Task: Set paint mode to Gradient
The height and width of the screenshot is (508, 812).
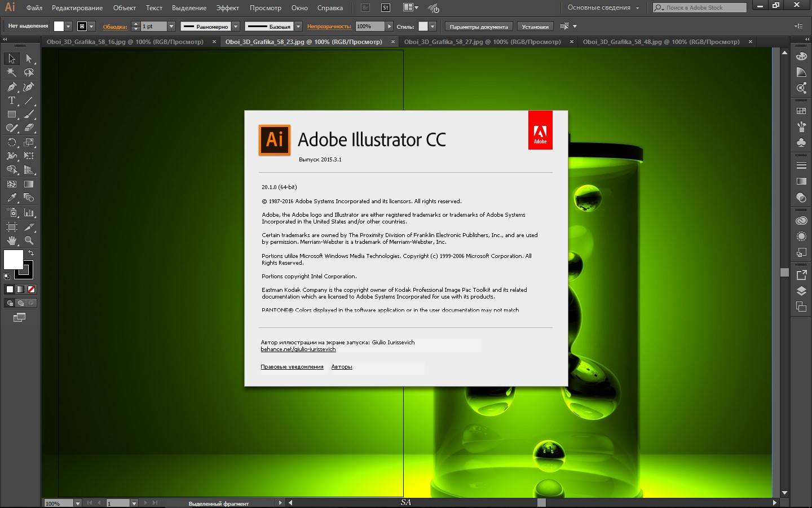Action: [x=20, y=290]
